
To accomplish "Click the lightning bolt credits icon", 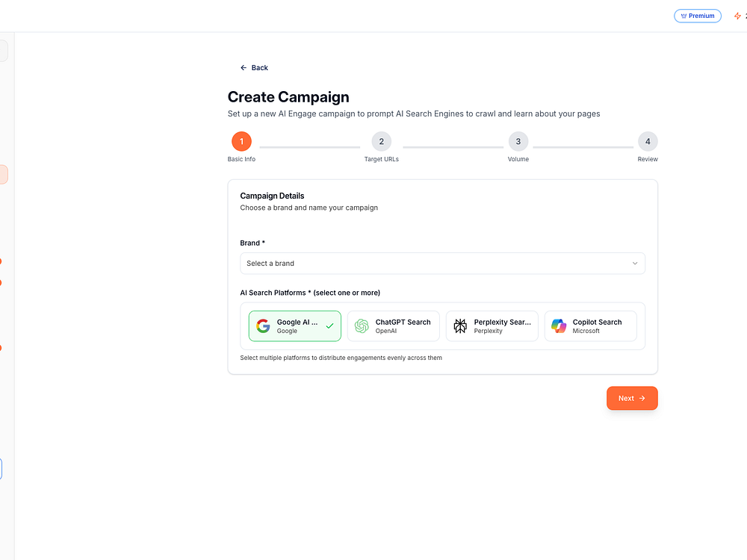I will [737, 16].
